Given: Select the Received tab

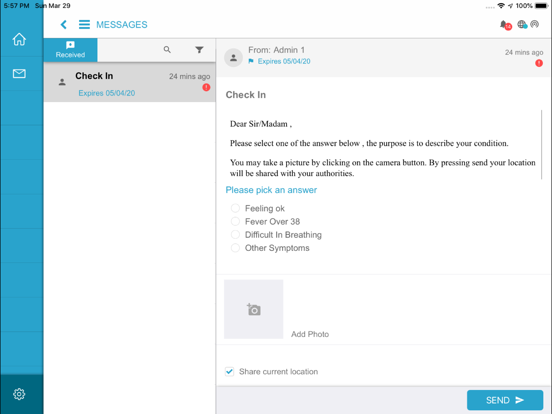Looking at the screenshot, I should [70, 50].
